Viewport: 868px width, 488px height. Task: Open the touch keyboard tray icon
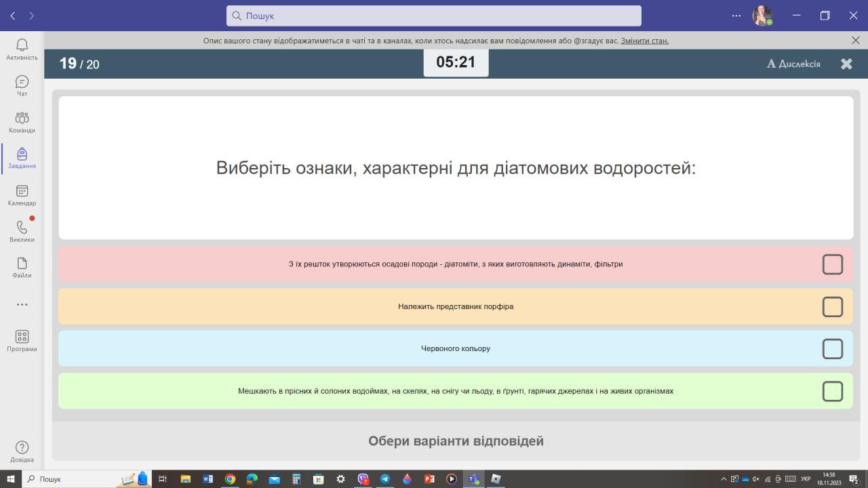pos(789,479)
